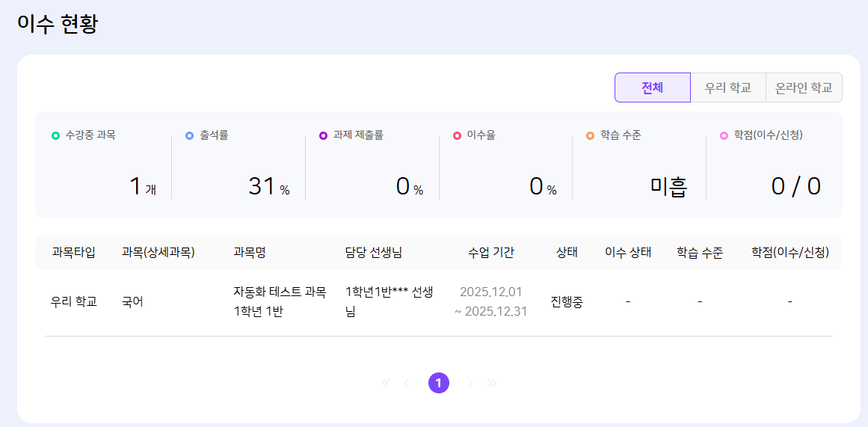
Task: Click orange dot beside 학습 수준
Action: click(x=590, y=135)
